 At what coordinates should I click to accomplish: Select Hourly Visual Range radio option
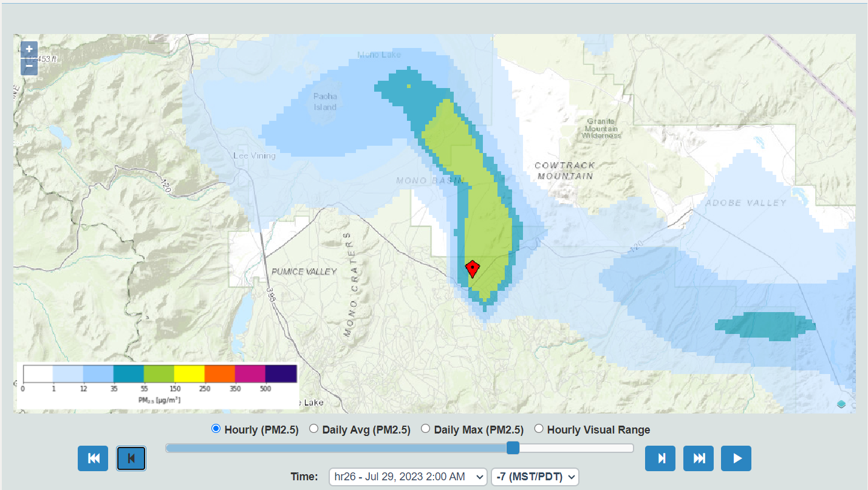click(x=539, y=429)
